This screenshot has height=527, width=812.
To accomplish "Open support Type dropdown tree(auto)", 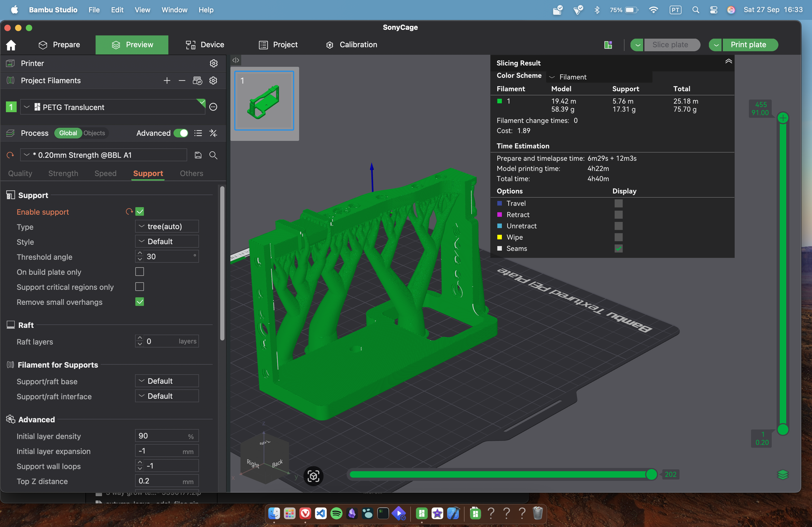I will click(x=167, y=226).
